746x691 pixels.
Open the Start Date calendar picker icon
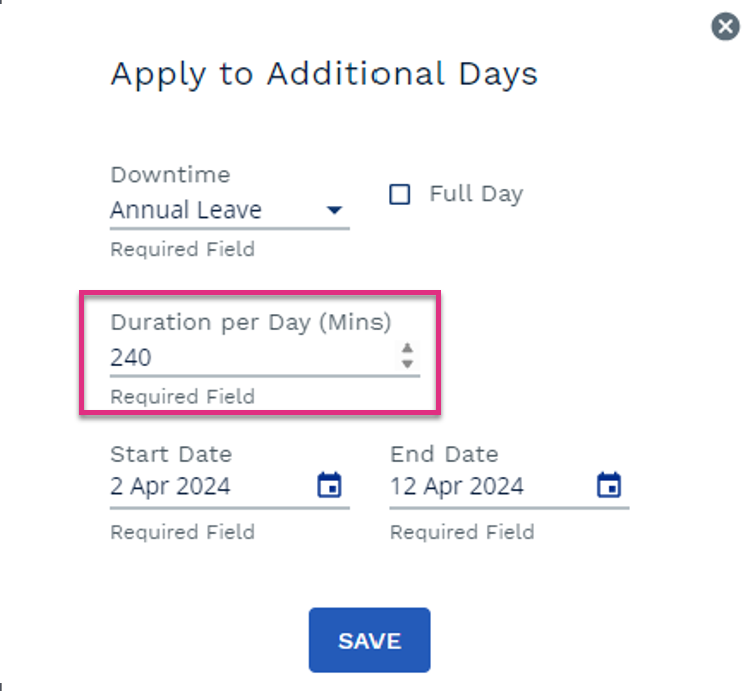pyautogui.click(x=329, y=485)
